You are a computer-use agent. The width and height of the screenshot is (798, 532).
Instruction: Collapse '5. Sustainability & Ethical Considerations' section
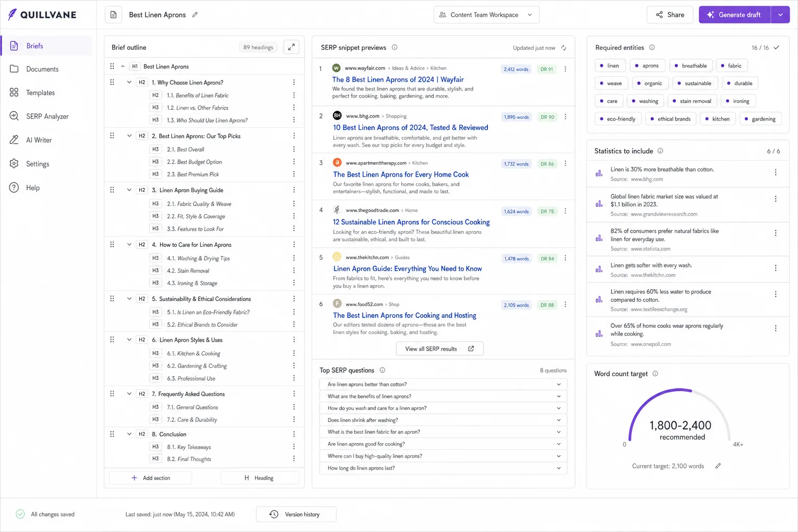[x=129, y=299]
